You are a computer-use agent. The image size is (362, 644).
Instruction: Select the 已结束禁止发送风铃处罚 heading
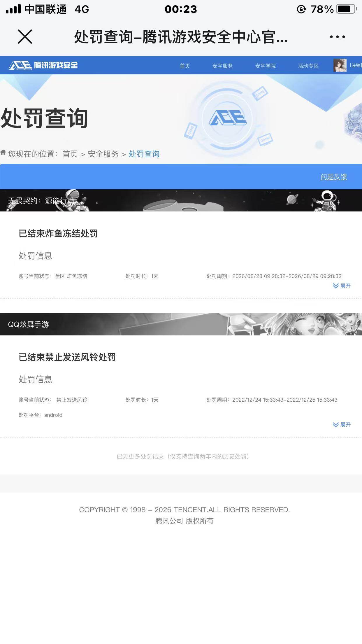(x=67, y=357)
